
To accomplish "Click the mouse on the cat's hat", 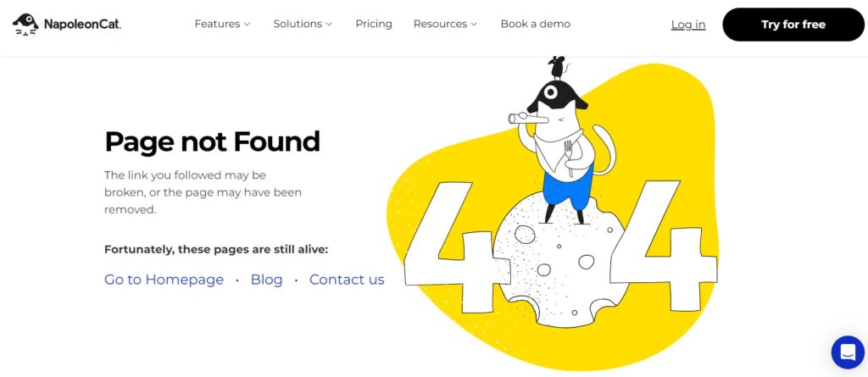I will tap(556, 67).
